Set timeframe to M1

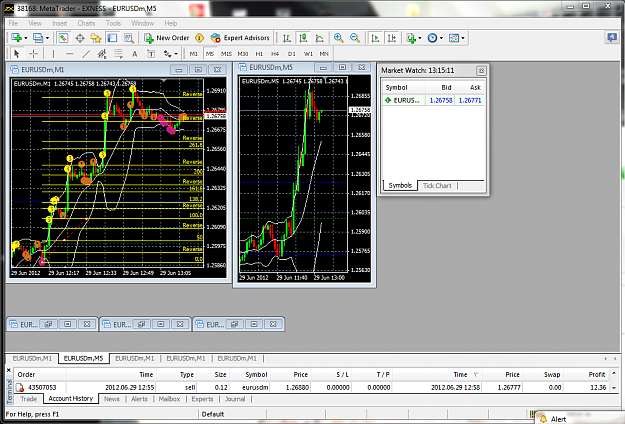point(194,53)
